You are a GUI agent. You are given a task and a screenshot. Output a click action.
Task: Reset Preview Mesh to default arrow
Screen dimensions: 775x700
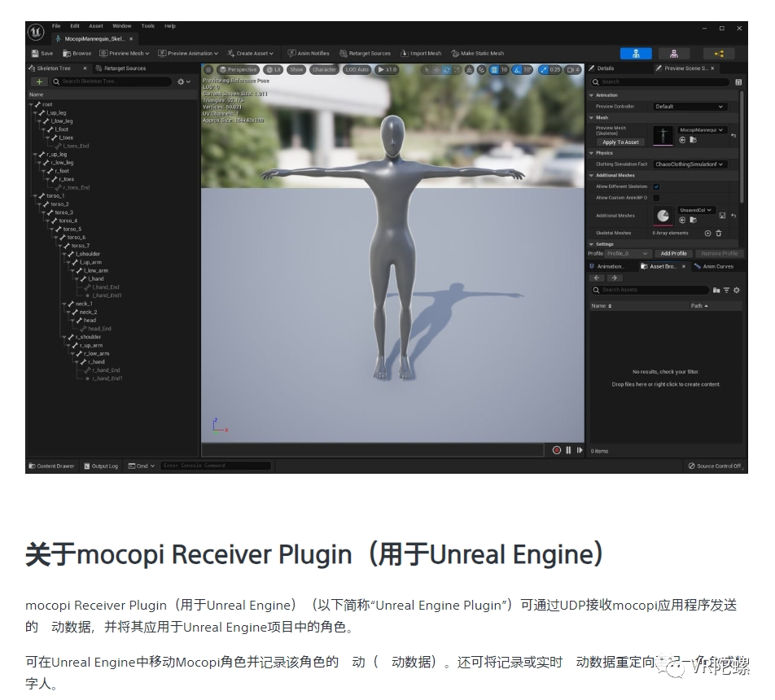[733, 135]
